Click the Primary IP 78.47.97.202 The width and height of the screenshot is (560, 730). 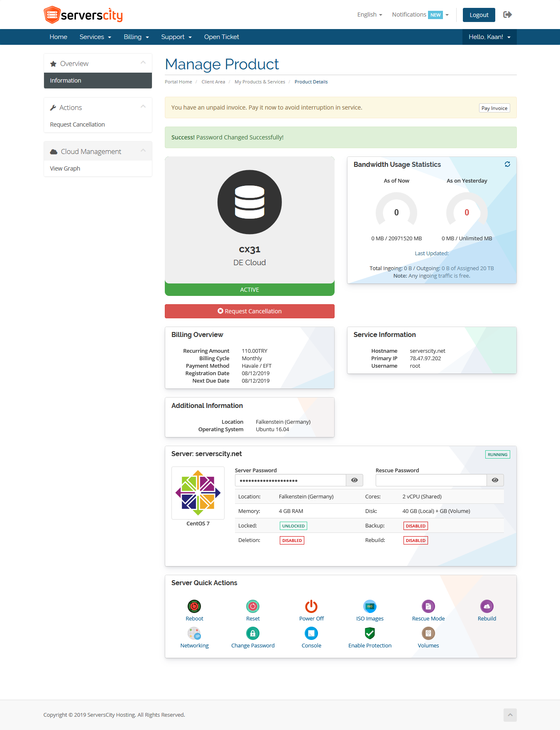[426, 359]
